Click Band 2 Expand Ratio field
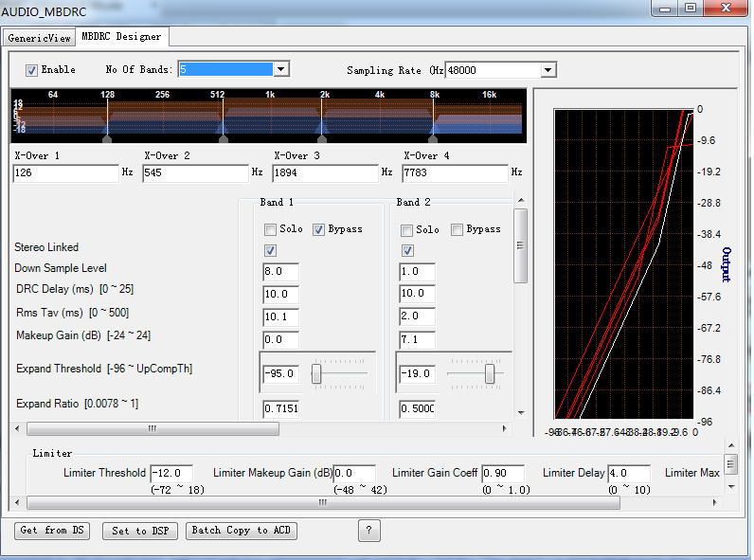Viewport: 754px width, 560px height. 418,409
